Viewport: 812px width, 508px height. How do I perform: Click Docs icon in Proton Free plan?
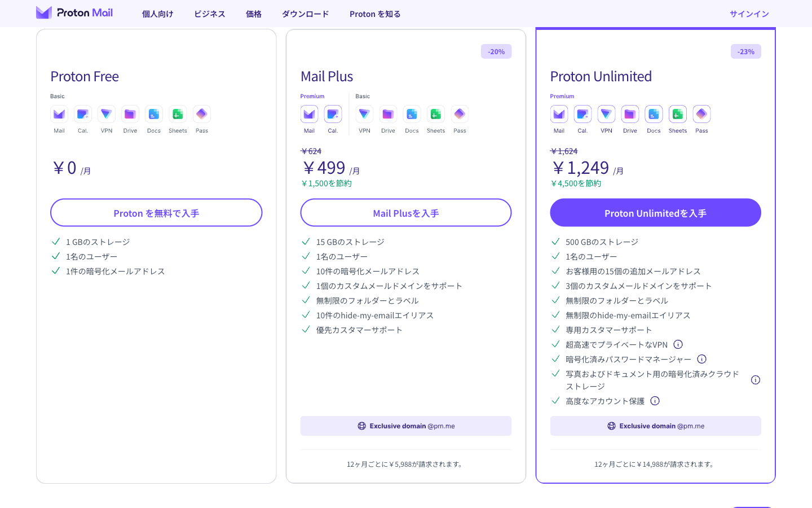[x=154, y=114]
